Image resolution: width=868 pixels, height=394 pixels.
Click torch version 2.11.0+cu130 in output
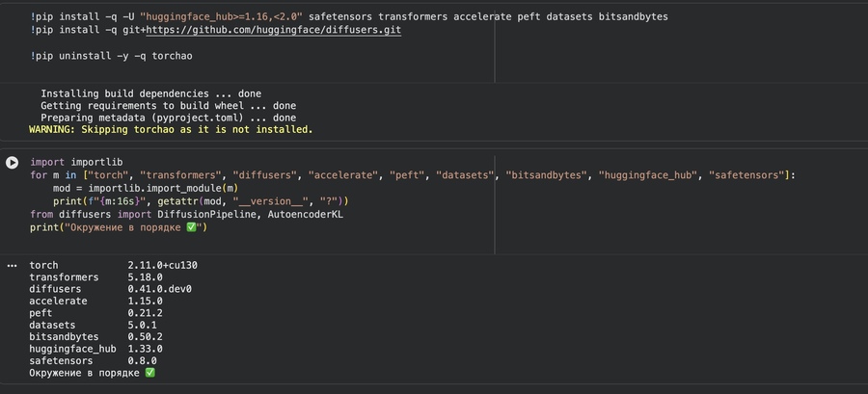162,265
